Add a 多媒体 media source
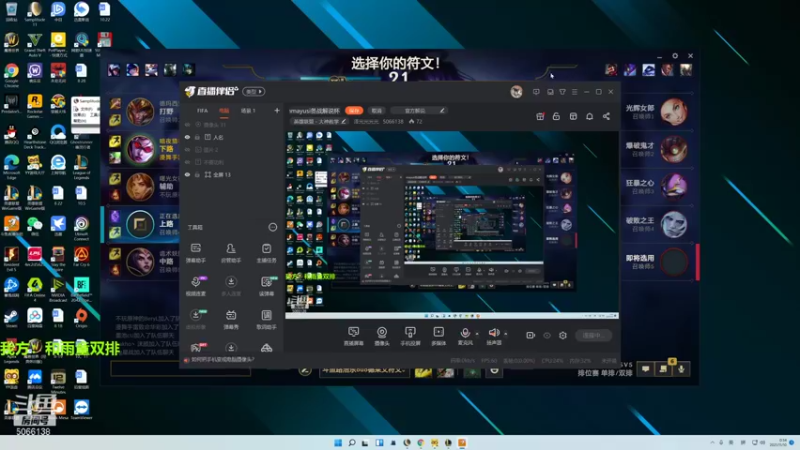800x450 pixels. 438,336
